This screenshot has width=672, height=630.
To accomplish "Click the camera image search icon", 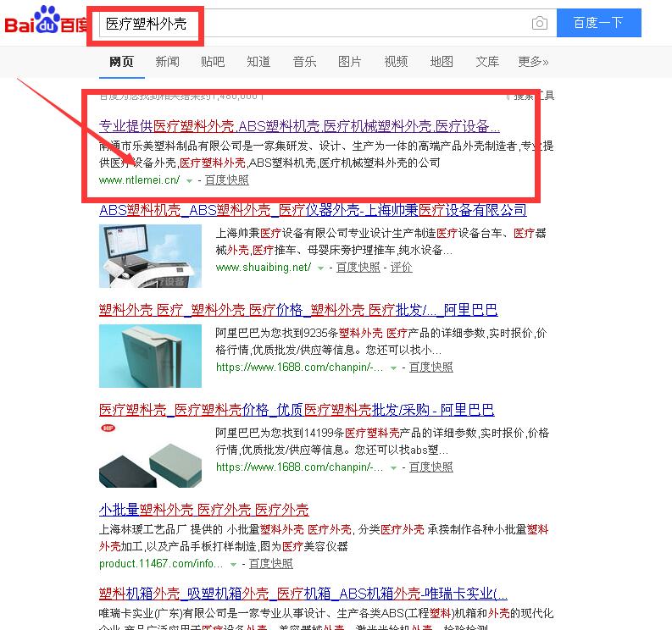I will click(540, 23).
